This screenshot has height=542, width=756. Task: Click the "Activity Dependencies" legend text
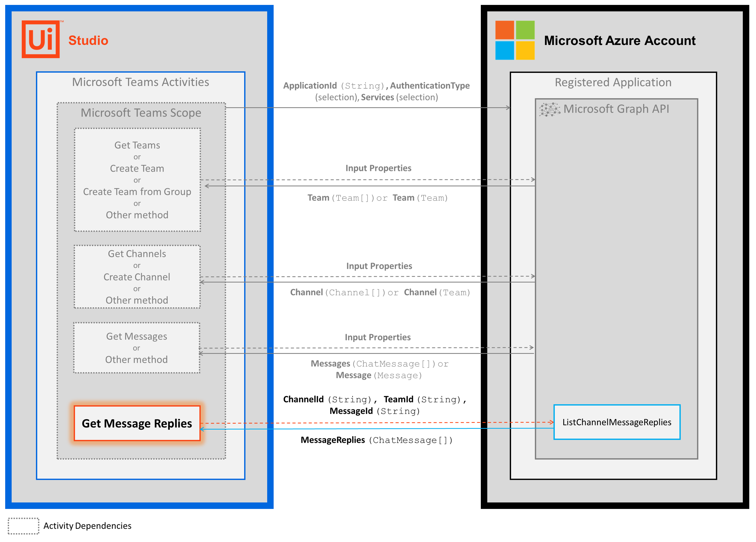(x=87, y=526)
